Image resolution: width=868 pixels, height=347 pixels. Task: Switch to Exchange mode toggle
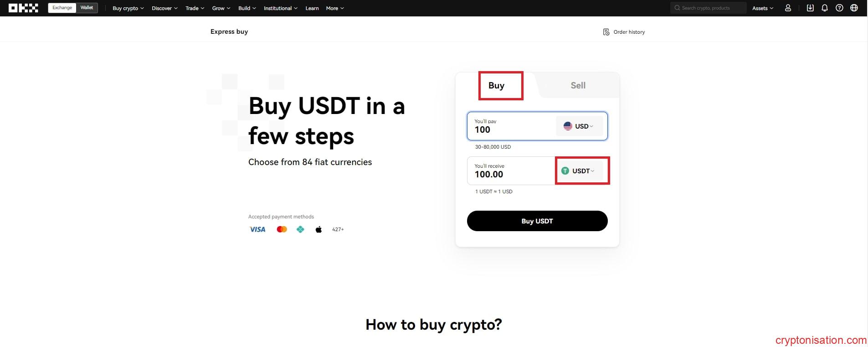pyautogui.click(x=62, y=8)
